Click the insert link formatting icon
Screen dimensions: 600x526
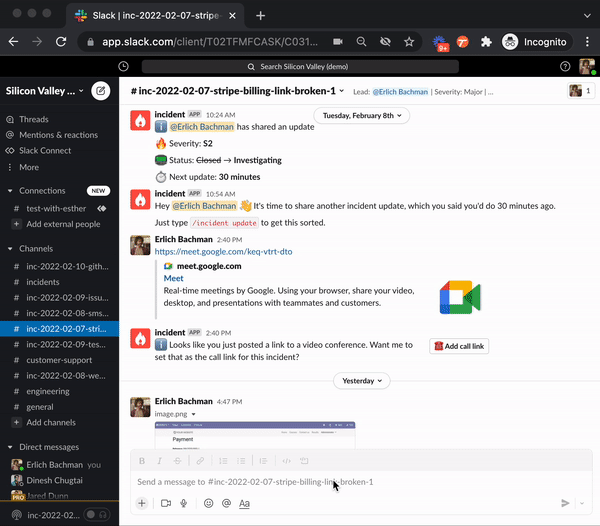[200, 461]
